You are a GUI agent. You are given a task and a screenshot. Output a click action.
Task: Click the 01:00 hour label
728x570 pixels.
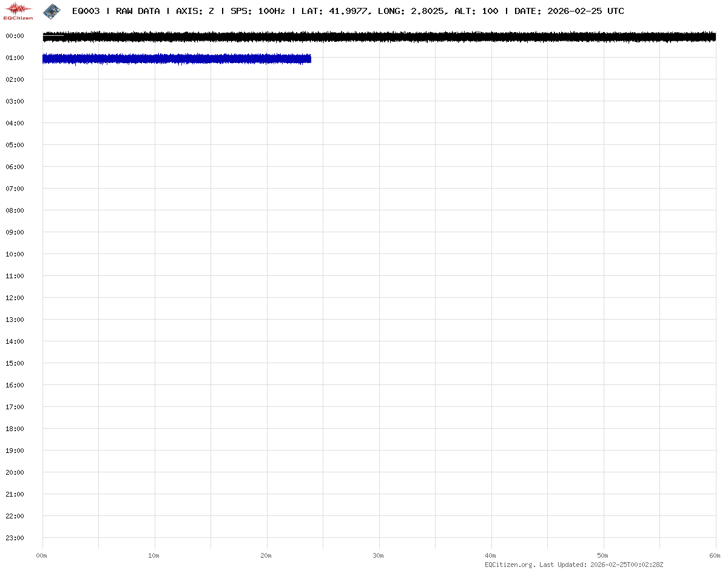(x=15, y=58)
